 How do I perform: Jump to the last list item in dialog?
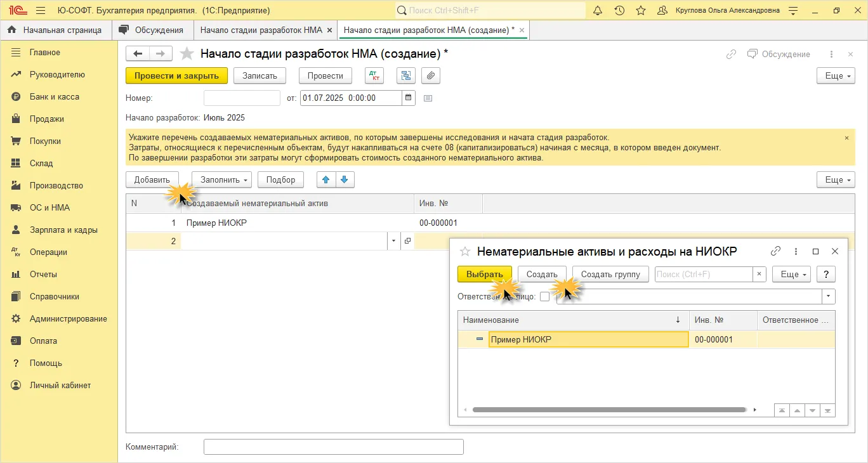pyautogui.click(x=827, y=410)
